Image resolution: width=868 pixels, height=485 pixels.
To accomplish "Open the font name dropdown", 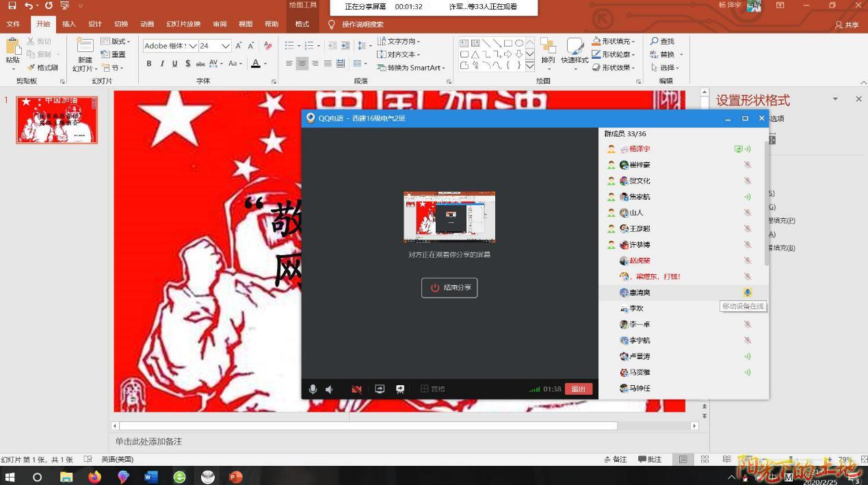I will tap(193, 46).
